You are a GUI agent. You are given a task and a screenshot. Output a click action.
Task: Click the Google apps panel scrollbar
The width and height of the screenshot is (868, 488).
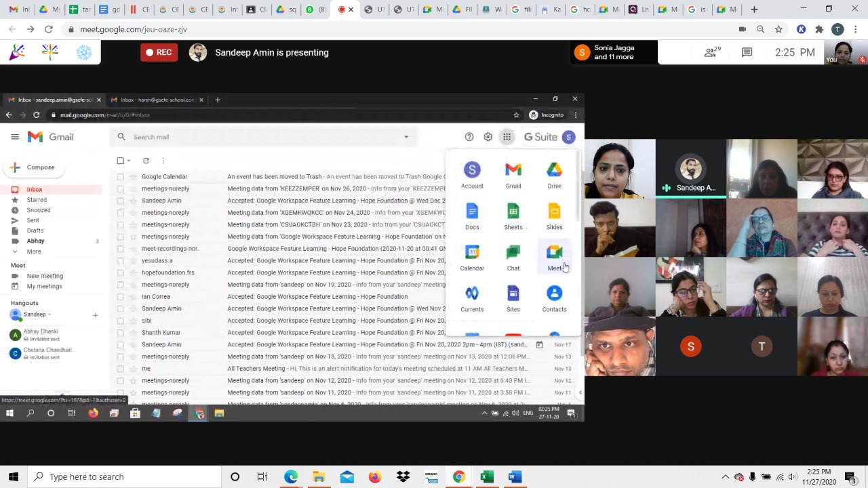click(x=578, y=186)
